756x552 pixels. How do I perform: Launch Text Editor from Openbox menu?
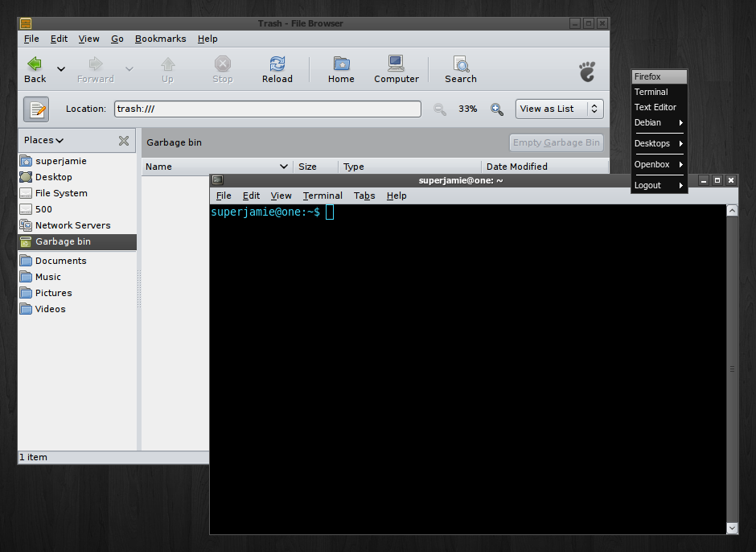(659, 107)
